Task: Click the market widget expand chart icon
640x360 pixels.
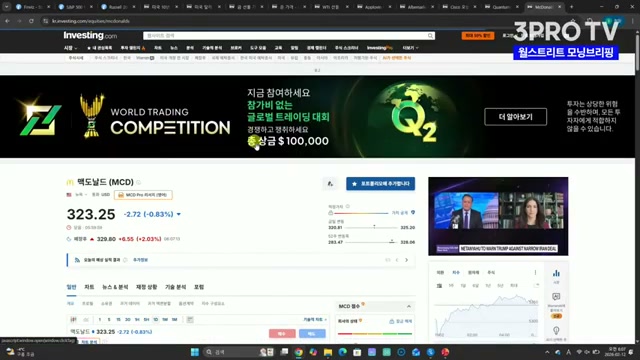Action: pos(537,285)
